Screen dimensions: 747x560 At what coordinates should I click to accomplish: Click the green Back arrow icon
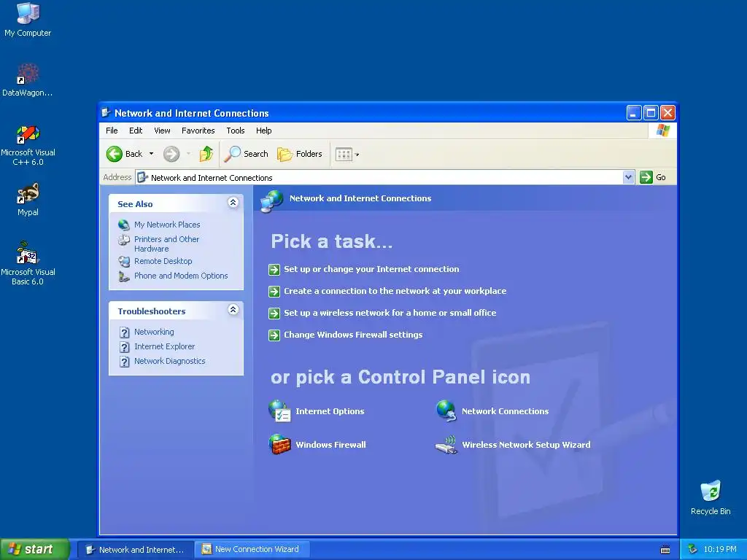point(115,154)
